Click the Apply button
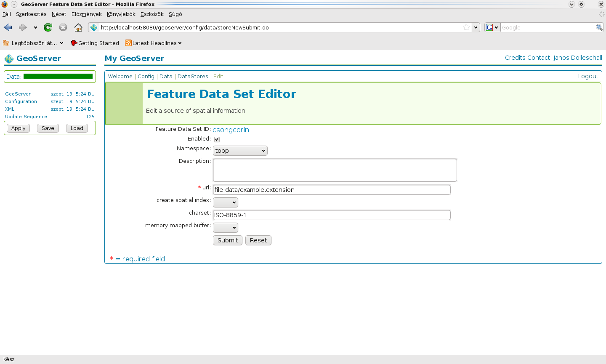The image size is (606, 364). click(19, 128)
